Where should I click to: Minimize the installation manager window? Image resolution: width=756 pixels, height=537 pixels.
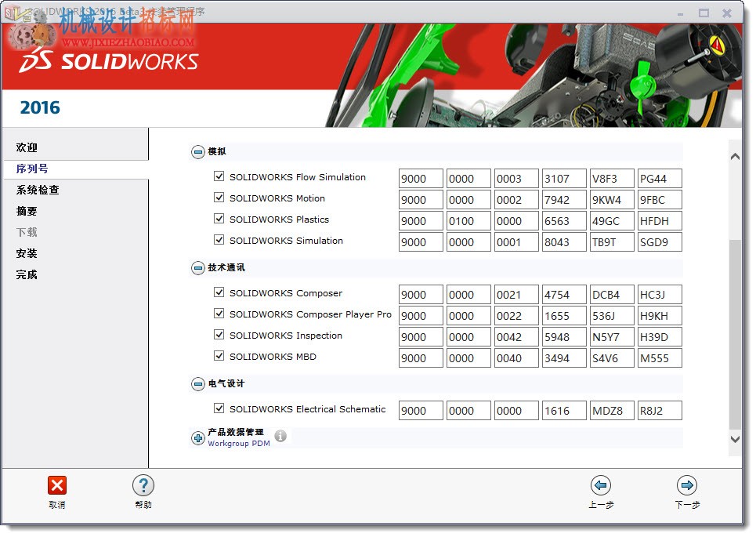coord(680,13)
